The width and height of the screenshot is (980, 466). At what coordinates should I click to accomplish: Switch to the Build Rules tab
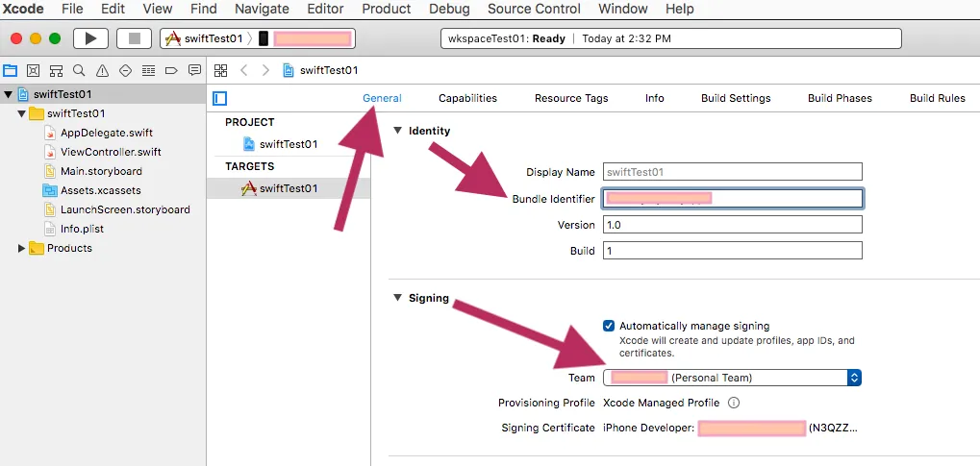937,98
